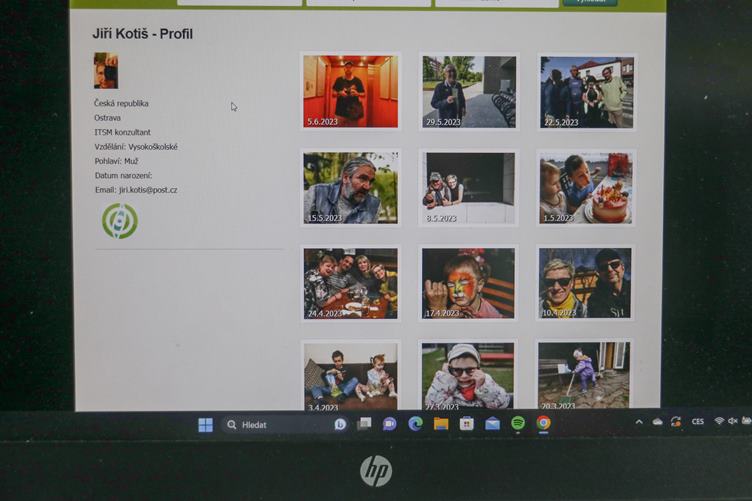Select 'Vzdělání: Vysokoškolské' text

coord(136,147)
